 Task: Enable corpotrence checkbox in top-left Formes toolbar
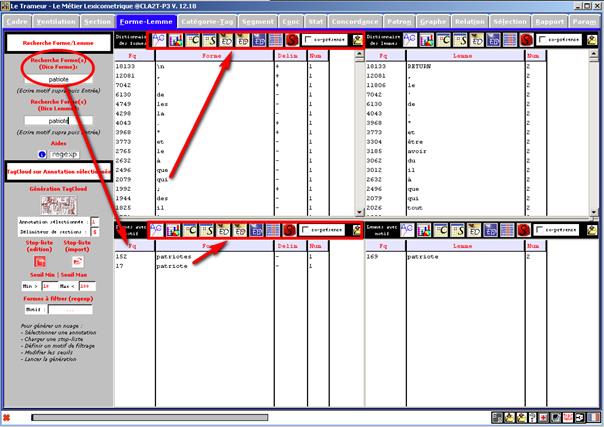tap(309, 39)
